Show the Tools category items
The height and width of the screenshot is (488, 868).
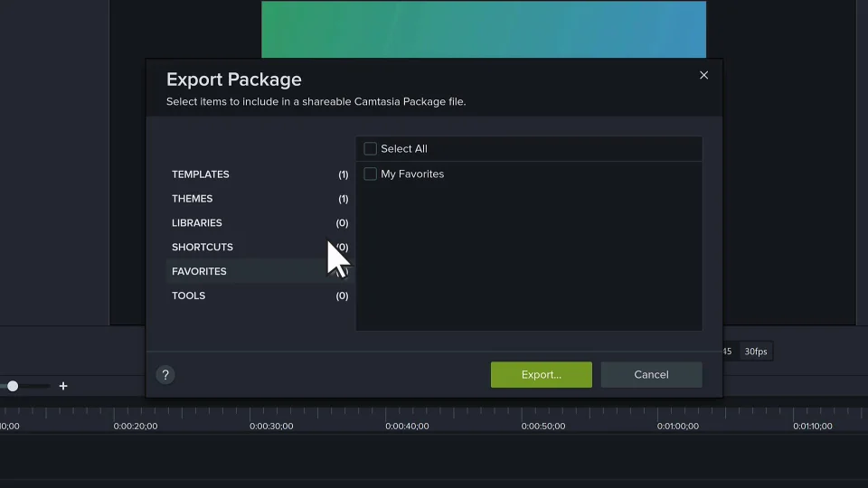tap(189, 296)
